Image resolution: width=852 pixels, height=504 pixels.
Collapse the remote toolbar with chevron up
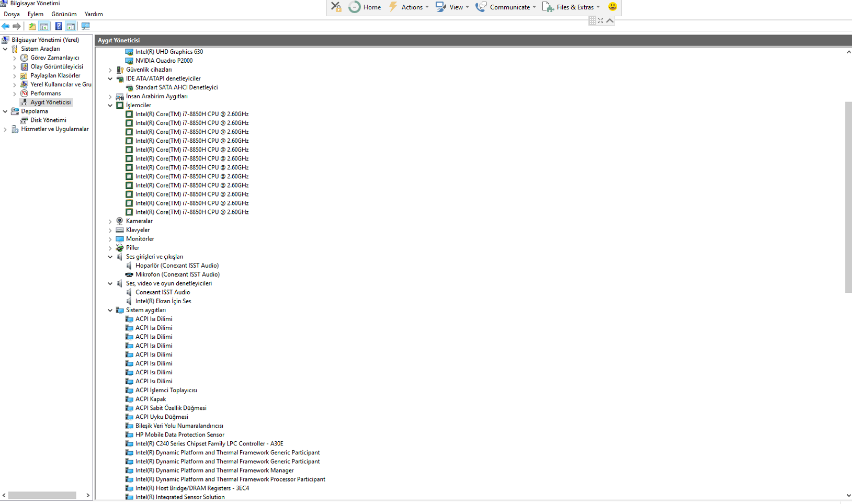click(x=610, y=20)
